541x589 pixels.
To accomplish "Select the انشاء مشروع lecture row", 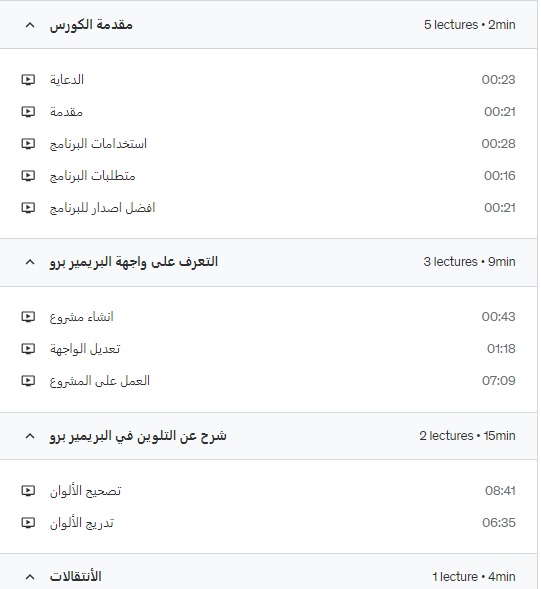I will pyautogui.click(x=269, y=317).
